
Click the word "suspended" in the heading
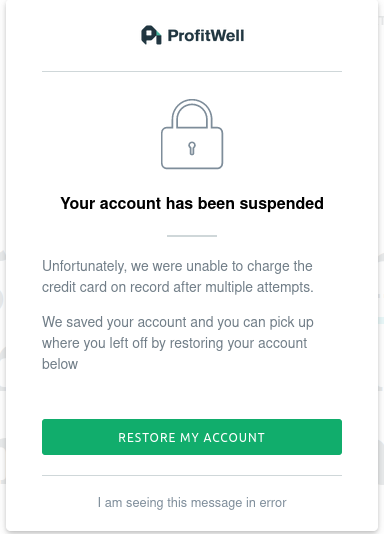(282, 204)
